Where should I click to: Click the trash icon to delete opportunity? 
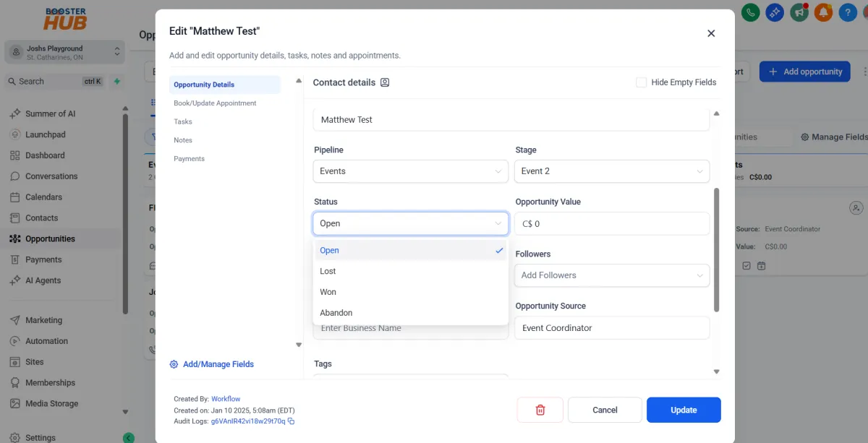(540, 410)
